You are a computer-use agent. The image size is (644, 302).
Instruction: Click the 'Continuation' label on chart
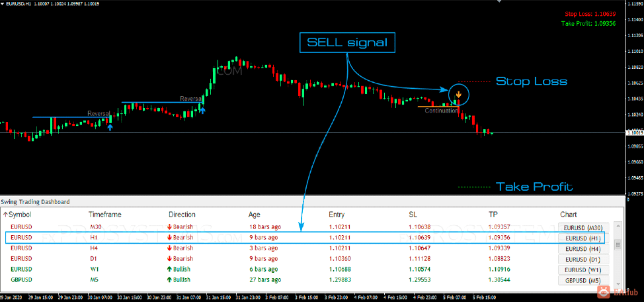click(442, 111)
